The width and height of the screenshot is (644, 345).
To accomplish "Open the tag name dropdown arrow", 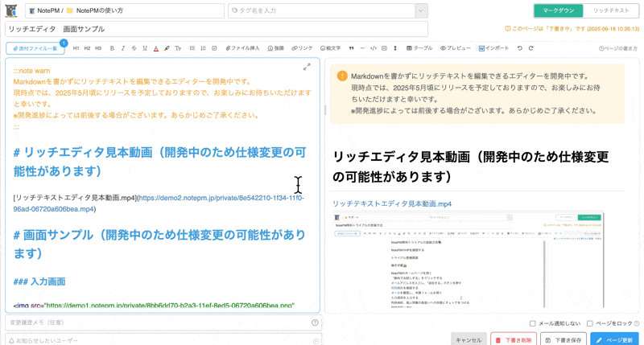I will click(x=421, y=11).
